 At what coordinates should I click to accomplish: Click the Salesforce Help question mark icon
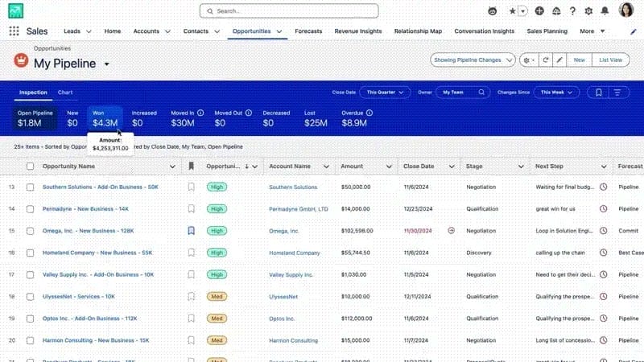pyautogui.click(x=572, y=11)
